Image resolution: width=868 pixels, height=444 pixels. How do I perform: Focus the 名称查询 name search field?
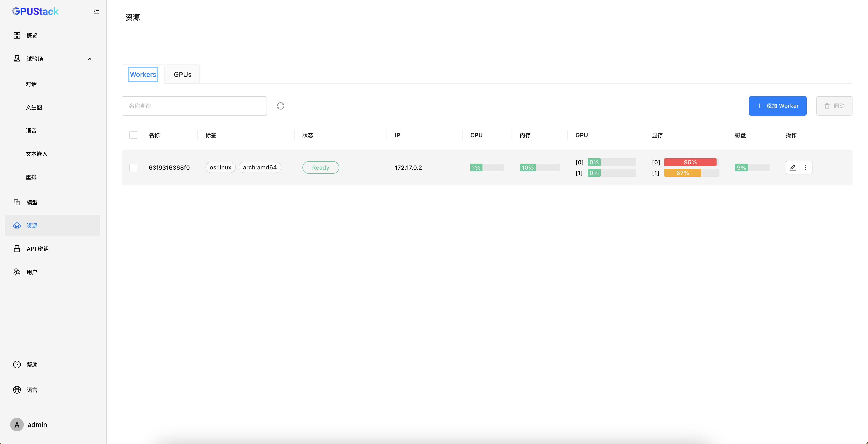(x=194, y=106)
